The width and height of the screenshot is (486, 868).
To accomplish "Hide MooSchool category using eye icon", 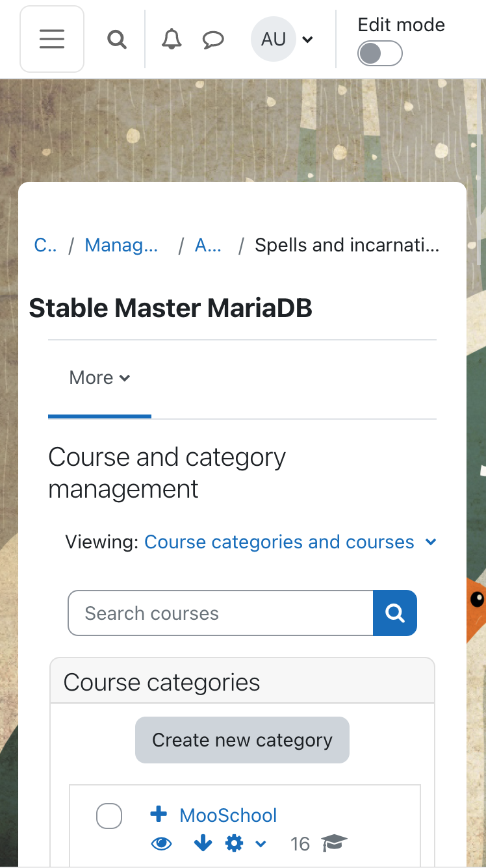I will tap(161, 843).
